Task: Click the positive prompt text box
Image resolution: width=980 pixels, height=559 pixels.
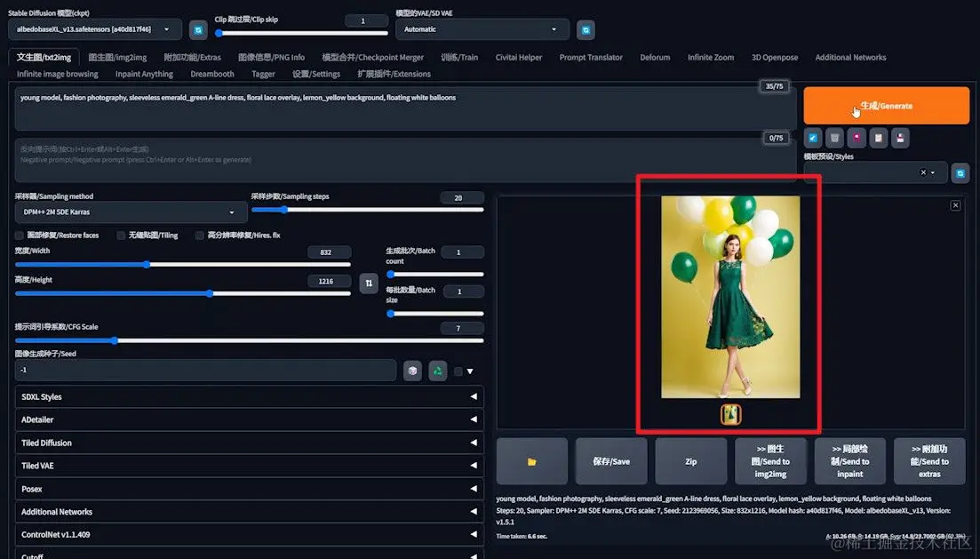Action: click(x=405, y=108)
